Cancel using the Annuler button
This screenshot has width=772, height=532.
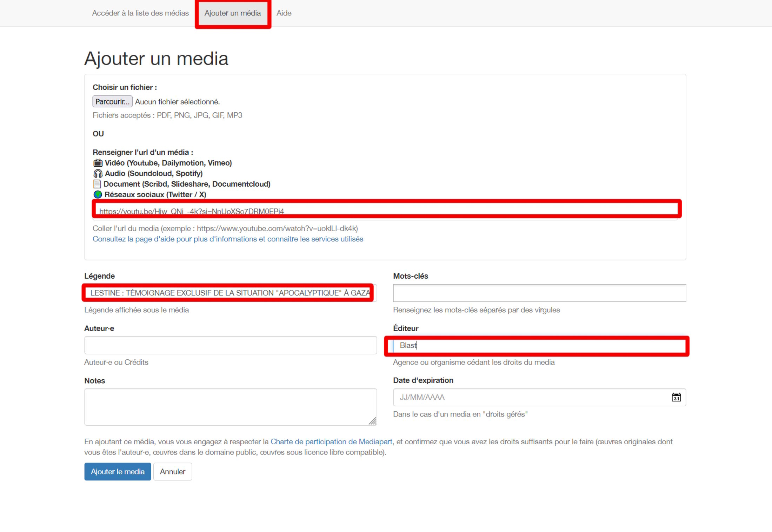tap(173, 471)
